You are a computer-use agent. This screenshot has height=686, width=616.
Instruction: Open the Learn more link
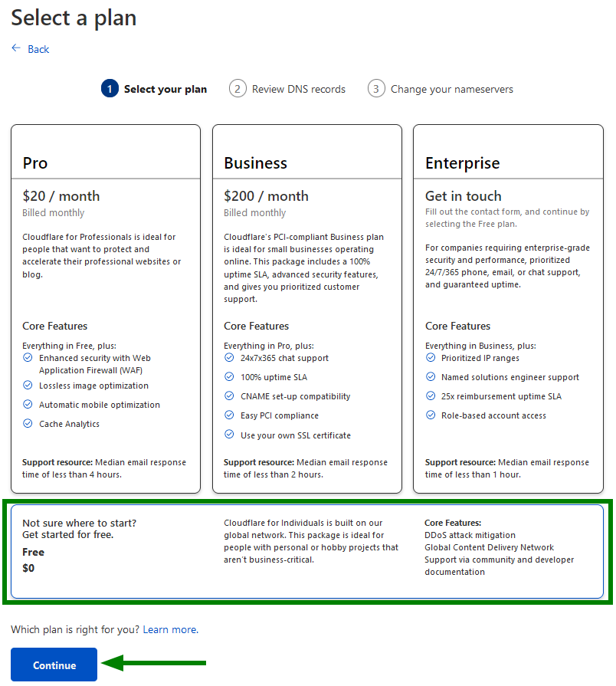(169, 629)
